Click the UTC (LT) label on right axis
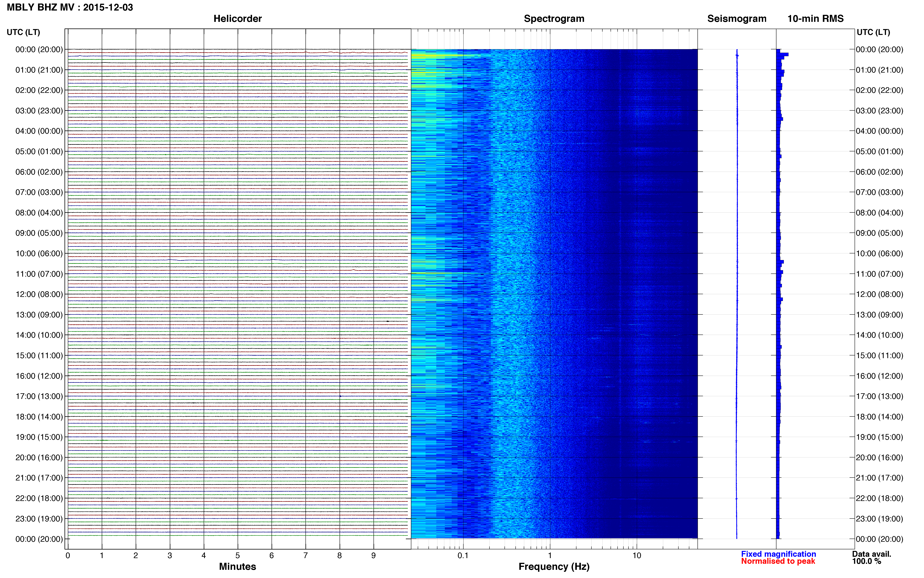This screenshot has height=578, width=924. point(873,32)
